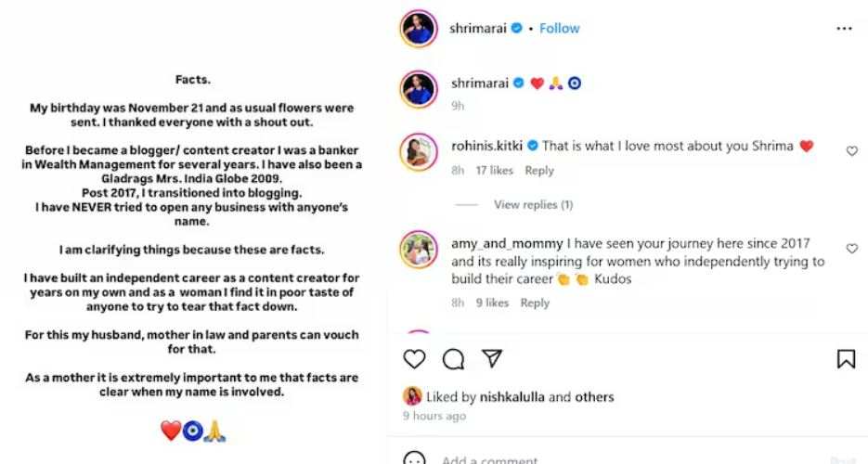Follow the shrimarai account
Screen dimensions: 868x464
coord(560,29)
